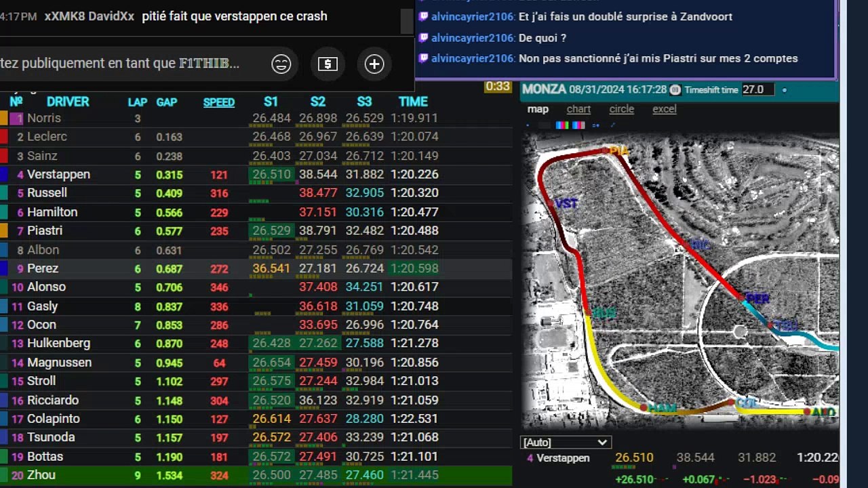Select RUS car marker on track map
Screen dimensions: 868x488
(x=604, y=313)
